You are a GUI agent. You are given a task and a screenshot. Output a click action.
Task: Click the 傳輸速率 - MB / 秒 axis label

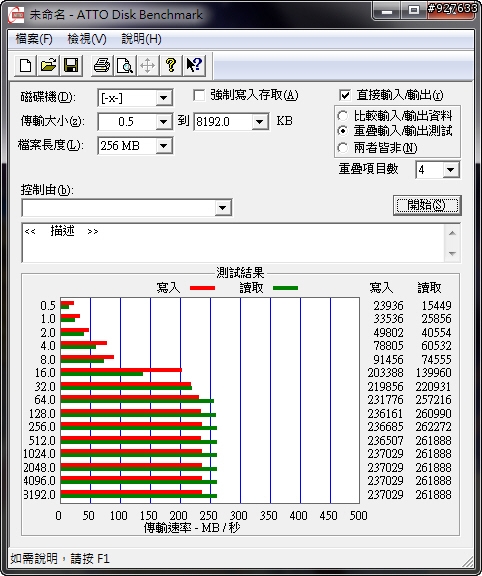pos(192,528)
